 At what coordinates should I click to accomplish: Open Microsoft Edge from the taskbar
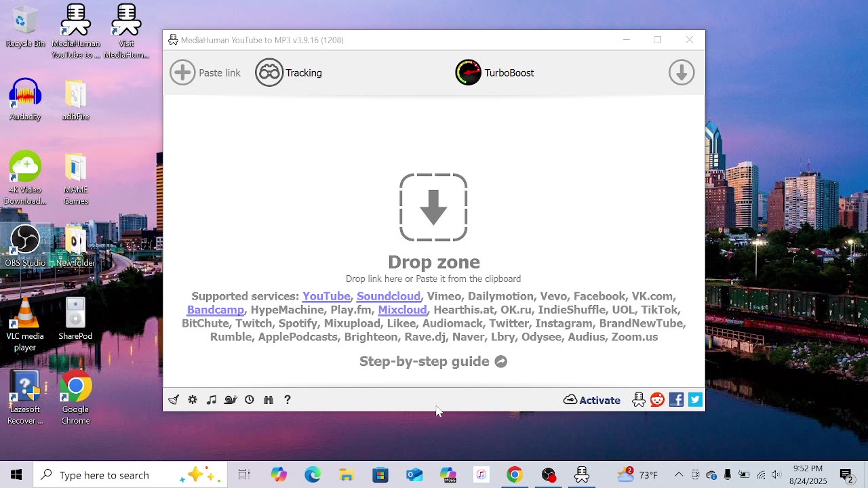(313, 475)
